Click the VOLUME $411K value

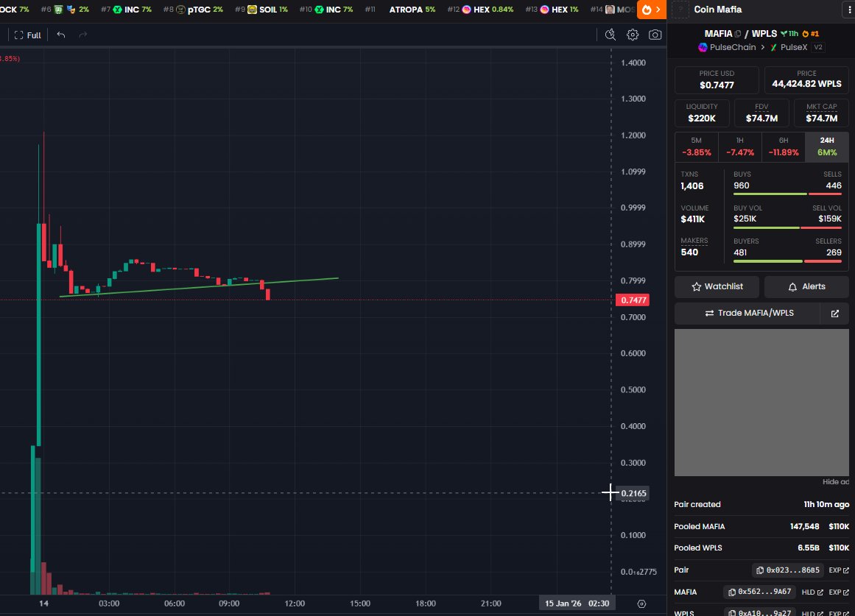point(692,219)
